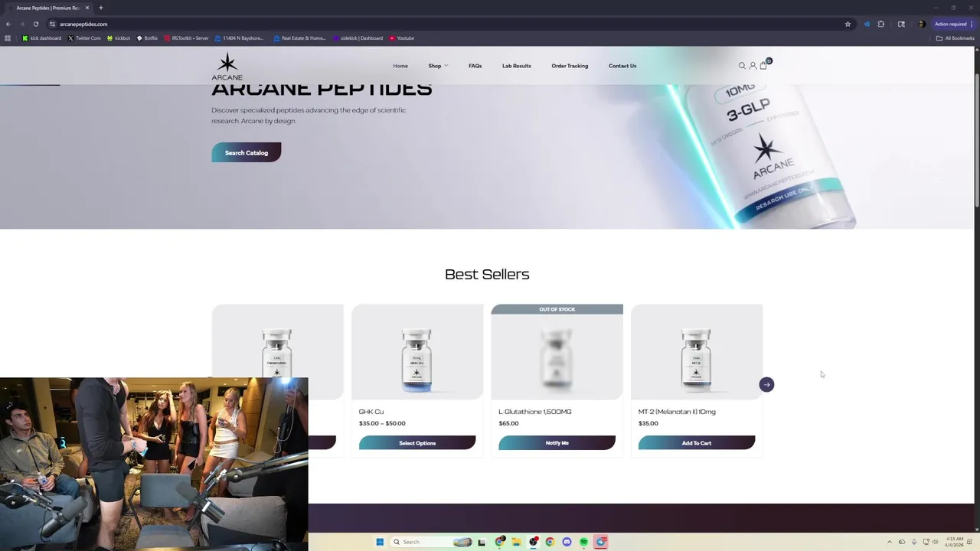Screen dimensions: 980x551
Task: Open File Explorer in the taskbar
Action: point(516,542)
